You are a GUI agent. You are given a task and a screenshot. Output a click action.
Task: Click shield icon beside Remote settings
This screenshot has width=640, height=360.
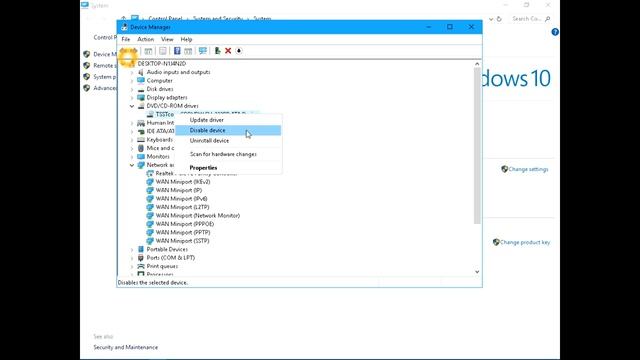[87, 65]
